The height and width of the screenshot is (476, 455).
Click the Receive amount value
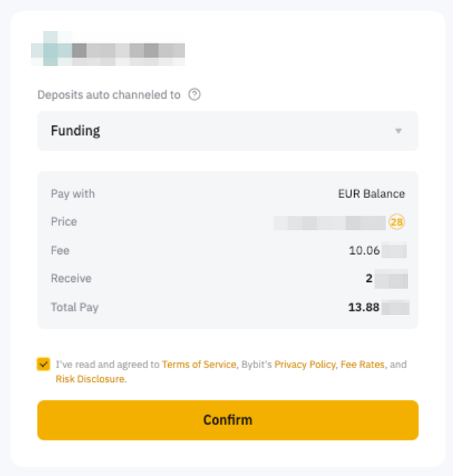[369, 279]
